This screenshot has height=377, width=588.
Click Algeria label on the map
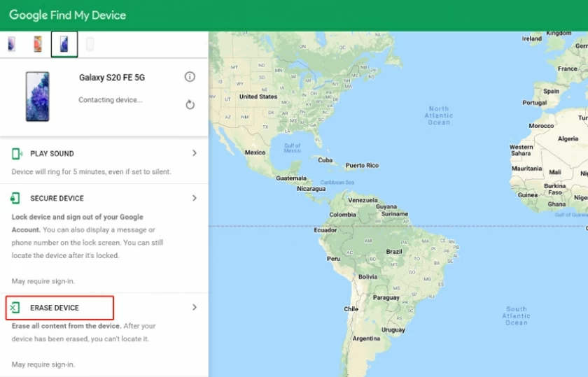click(x=568, y=138)
